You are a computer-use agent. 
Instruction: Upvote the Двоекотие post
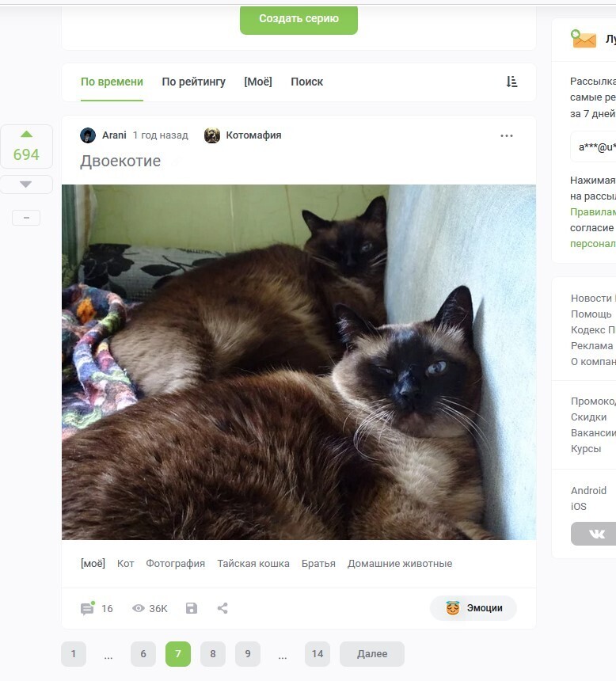[26, 134]
